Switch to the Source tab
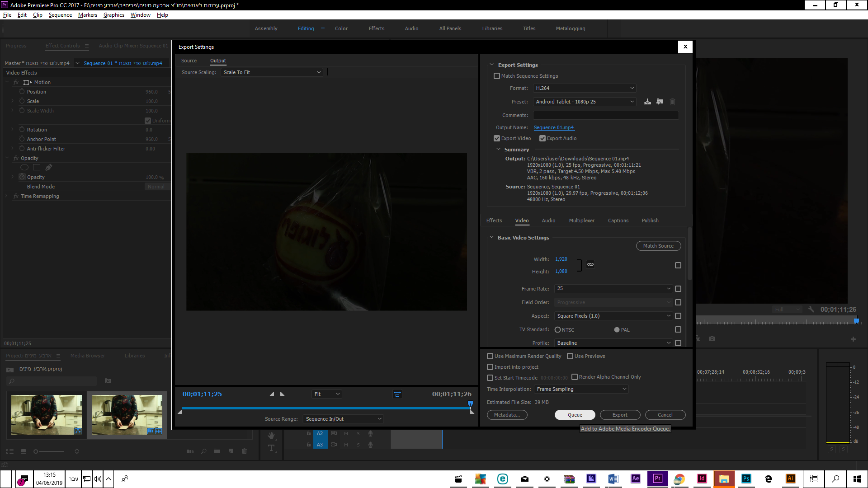 189,61
